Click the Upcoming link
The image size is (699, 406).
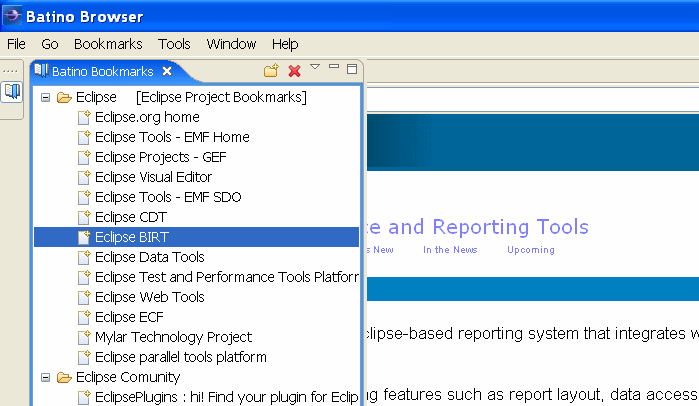pyautogui.click(x=530, y=250)
